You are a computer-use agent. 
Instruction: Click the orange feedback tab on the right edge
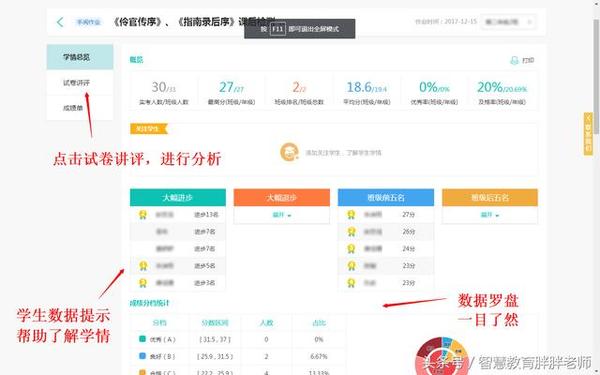pyautogui.click(x=588, y=134)
